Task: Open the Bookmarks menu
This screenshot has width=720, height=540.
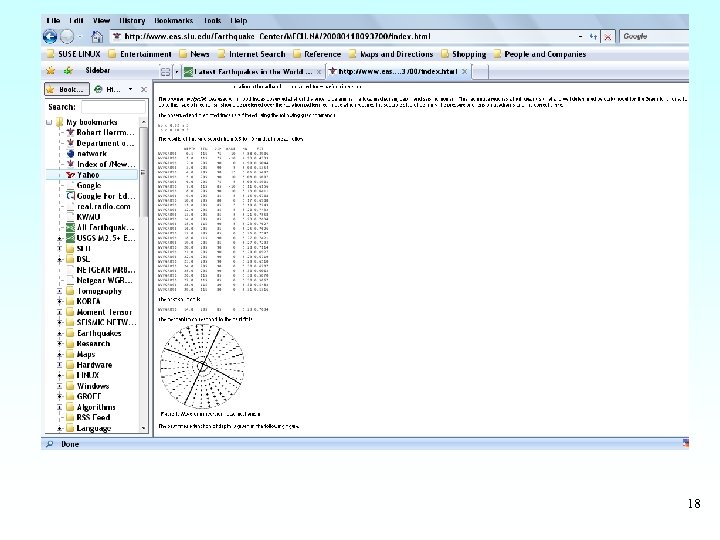Action: tap(174, 20)
